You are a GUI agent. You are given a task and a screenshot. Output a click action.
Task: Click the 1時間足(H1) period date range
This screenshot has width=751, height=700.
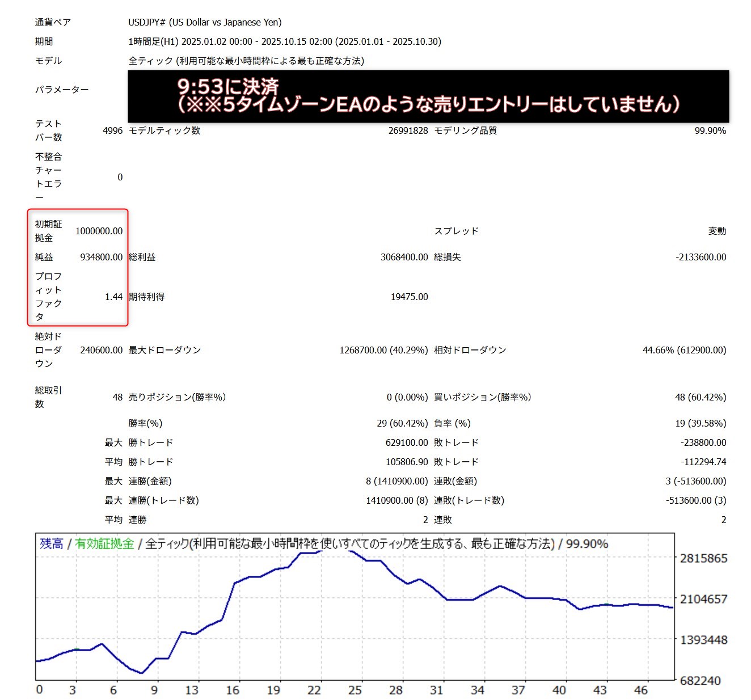tap(285, 41)
